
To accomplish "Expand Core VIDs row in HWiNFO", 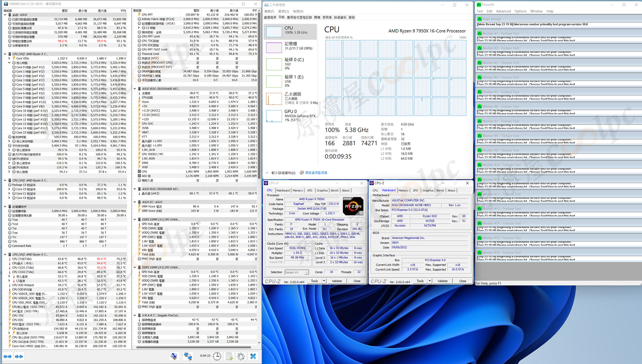I will click(x=9, y=59).
